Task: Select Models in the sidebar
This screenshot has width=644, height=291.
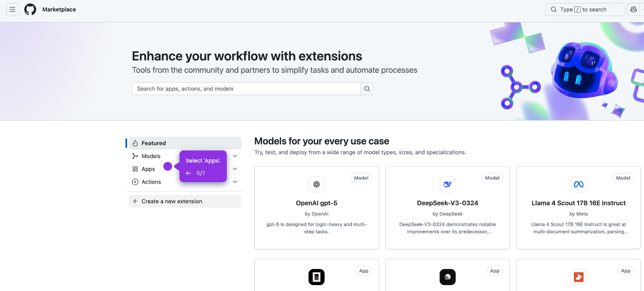Action: 151,156
